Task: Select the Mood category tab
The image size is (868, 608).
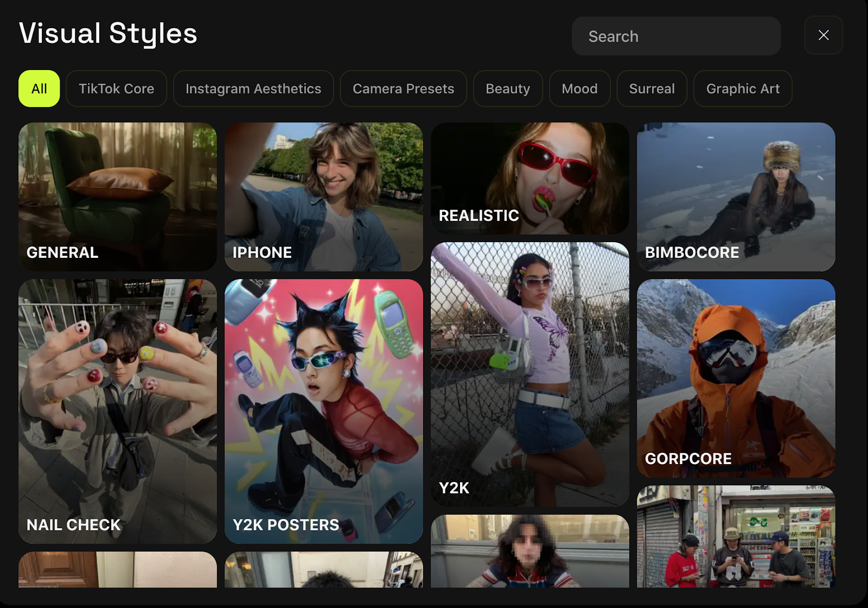Action: tap(579, 88)
